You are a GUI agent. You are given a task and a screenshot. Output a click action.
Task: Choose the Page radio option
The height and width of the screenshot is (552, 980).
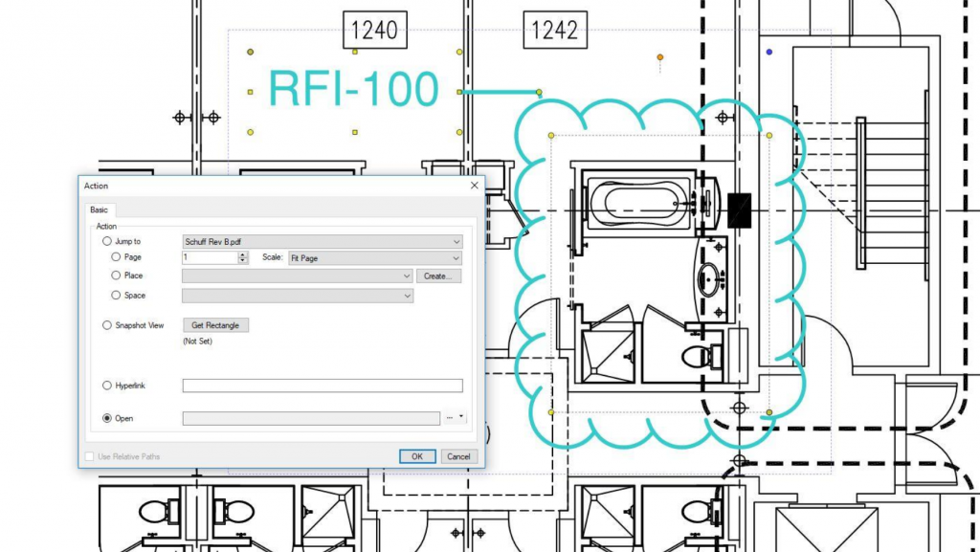(116, 256)
